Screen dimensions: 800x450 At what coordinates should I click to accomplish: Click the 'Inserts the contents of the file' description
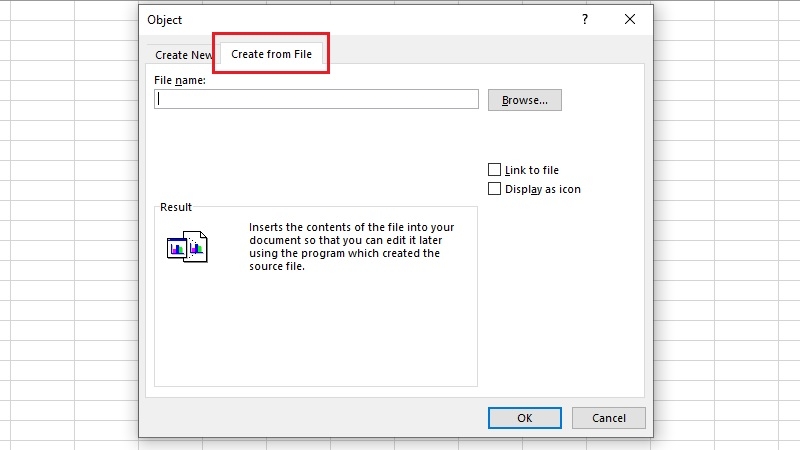point(352,246)
